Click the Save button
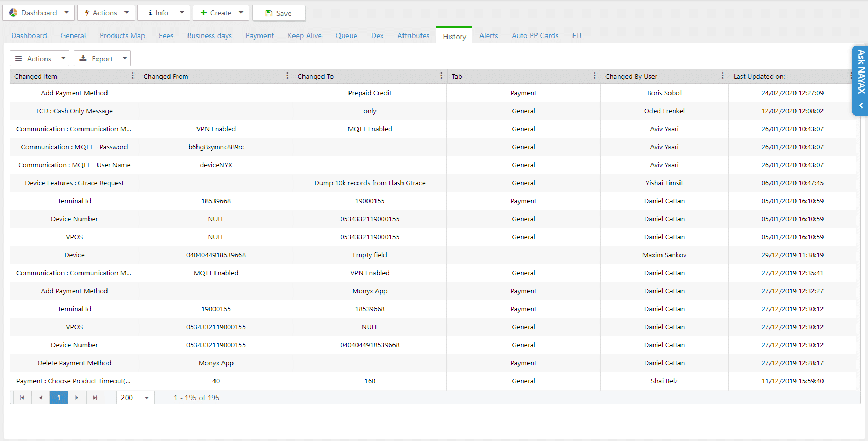868x441 pixels. (279, 13)
